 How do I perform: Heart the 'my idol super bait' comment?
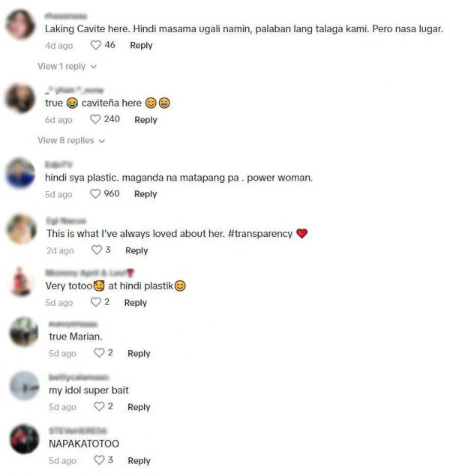click(99, 406)
